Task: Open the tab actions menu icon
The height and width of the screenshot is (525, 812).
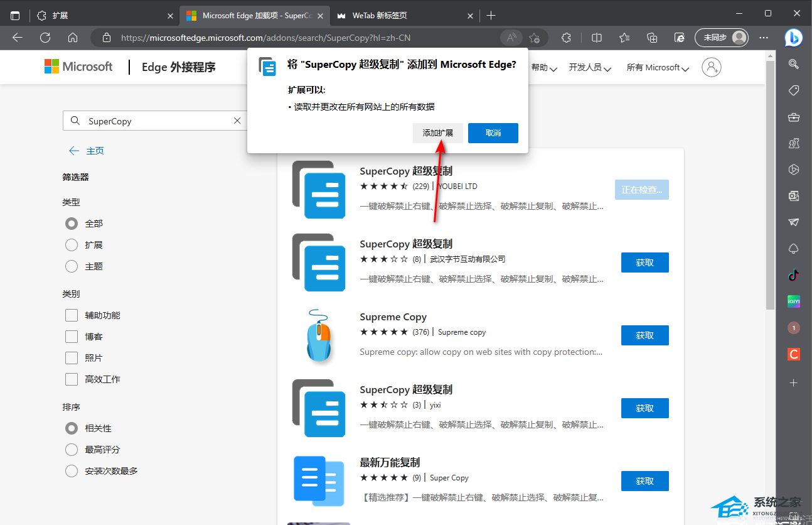Action: tap(15, 15)
